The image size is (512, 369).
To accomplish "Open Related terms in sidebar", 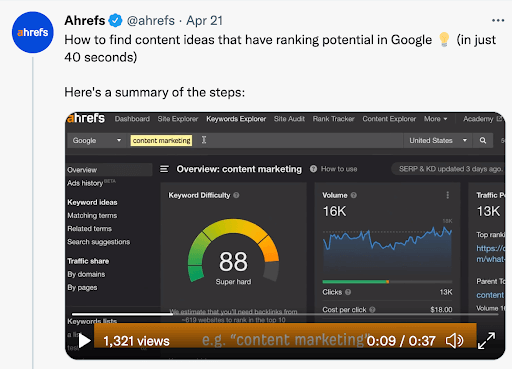I will coord(89,229).
